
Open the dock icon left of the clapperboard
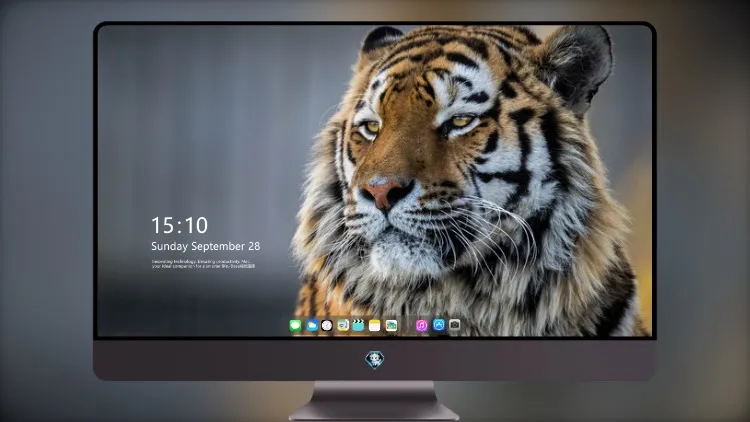coord(342,326)
